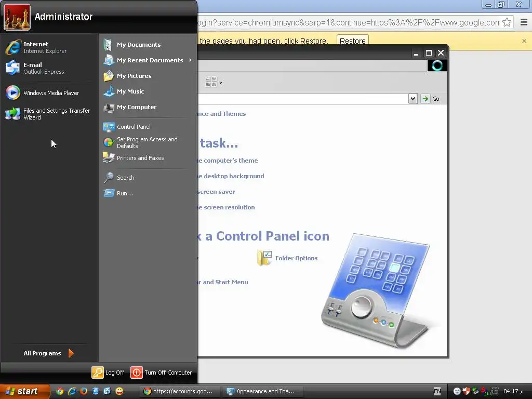Start Files and Settings Transfer Wizard

click(x=49, y=114)
